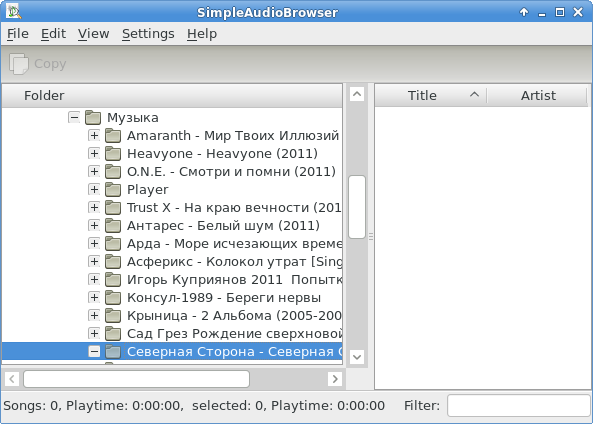Open the Edit menu

(x=53, y=34)
